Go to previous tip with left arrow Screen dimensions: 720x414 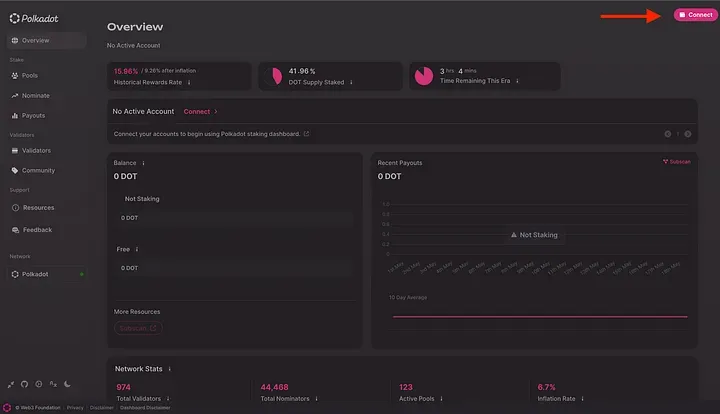click(668, 134)
